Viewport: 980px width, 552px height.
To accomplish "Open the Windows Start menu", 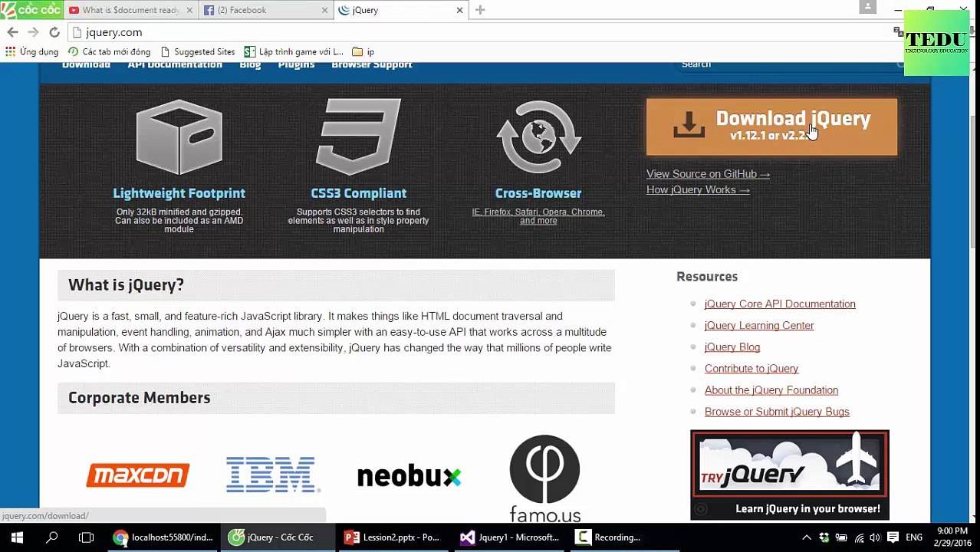I will point(17,537).
